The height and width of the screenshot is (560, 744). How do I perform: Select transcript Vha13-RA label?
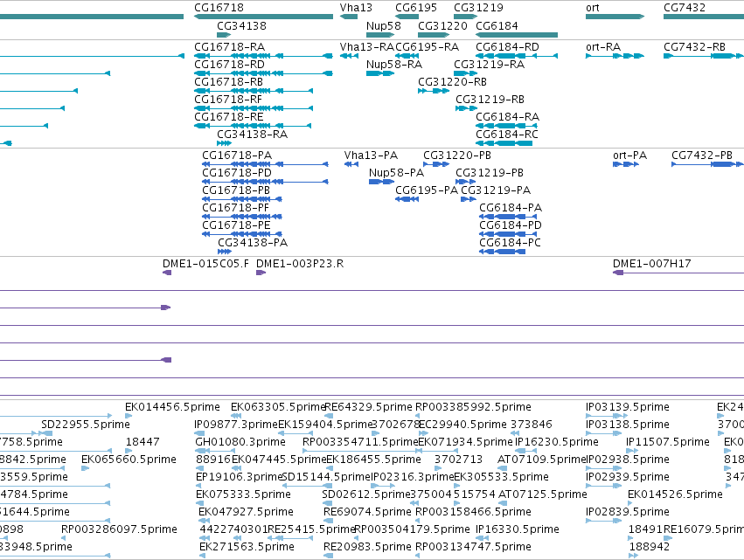click(367, 47)
